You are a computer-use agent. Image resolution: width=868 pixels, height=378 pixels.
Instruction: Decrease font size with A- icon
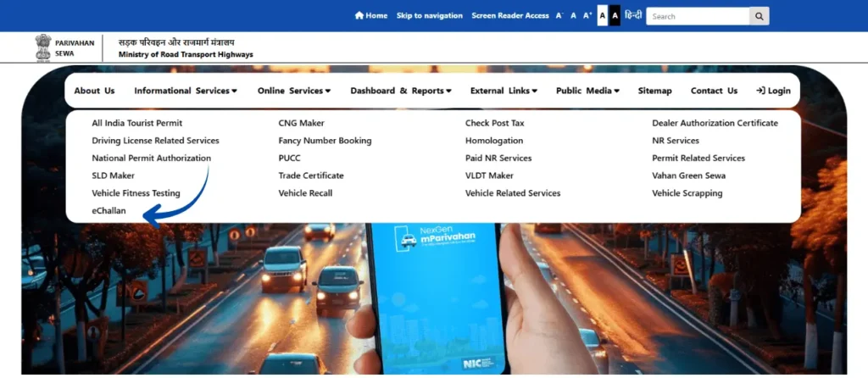coord(559,15)
